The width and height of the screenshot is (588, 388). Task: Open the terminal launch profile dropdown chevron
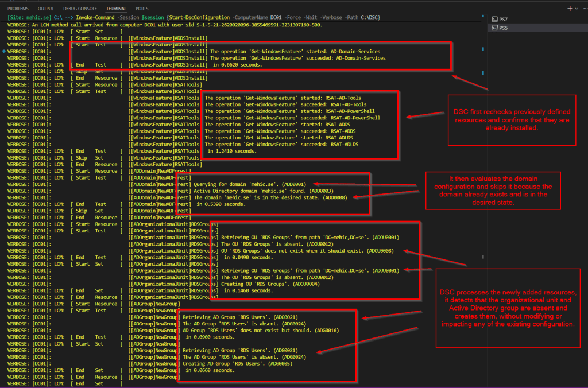(x=577, y=9)
